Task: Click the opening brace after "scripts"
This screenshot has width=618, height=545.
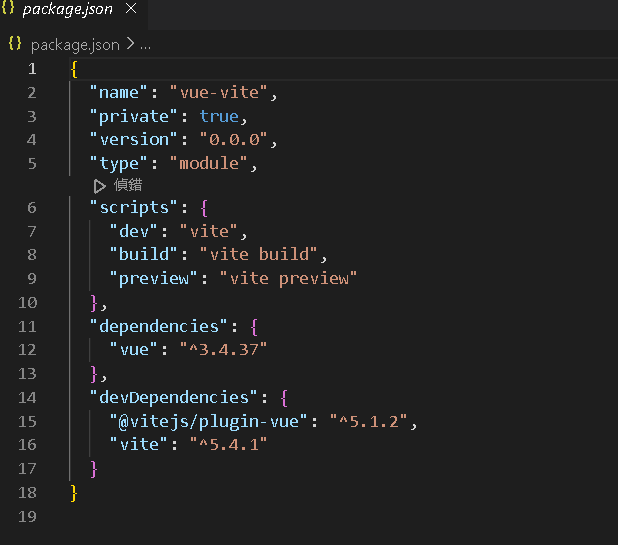Action: pos(204,208)
